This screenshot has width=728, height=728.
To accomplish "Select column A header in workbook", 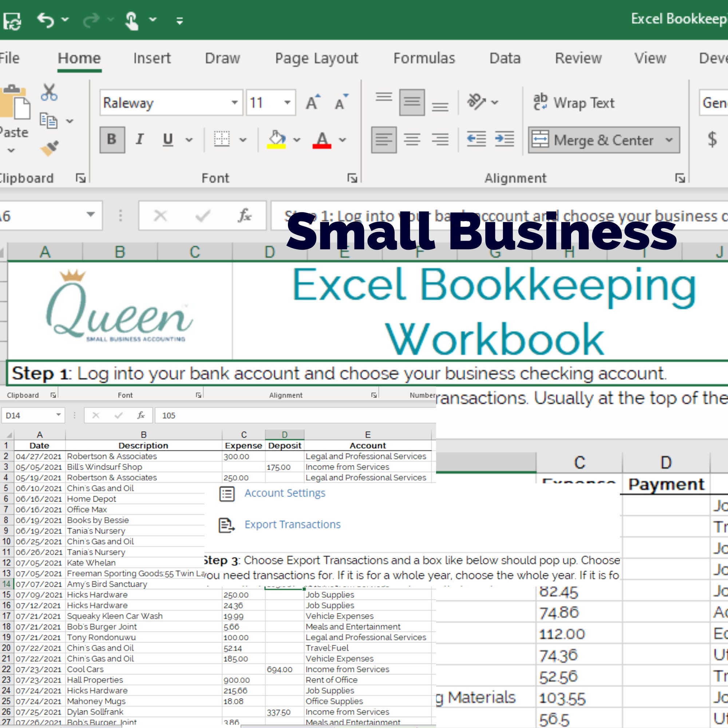I will click(x=45, y=252).
